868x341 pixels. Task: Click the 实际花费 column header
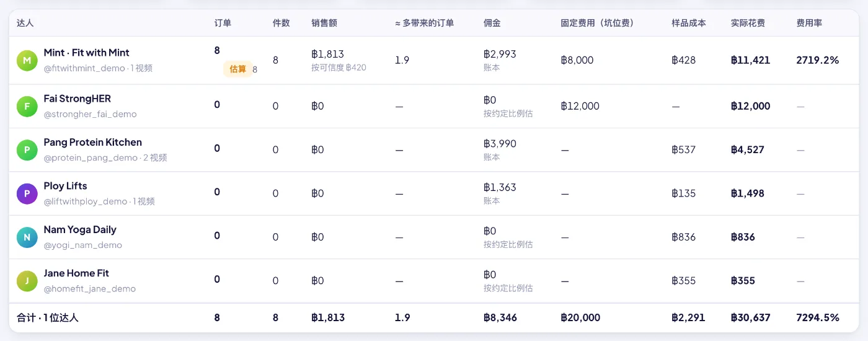(748, 23)
